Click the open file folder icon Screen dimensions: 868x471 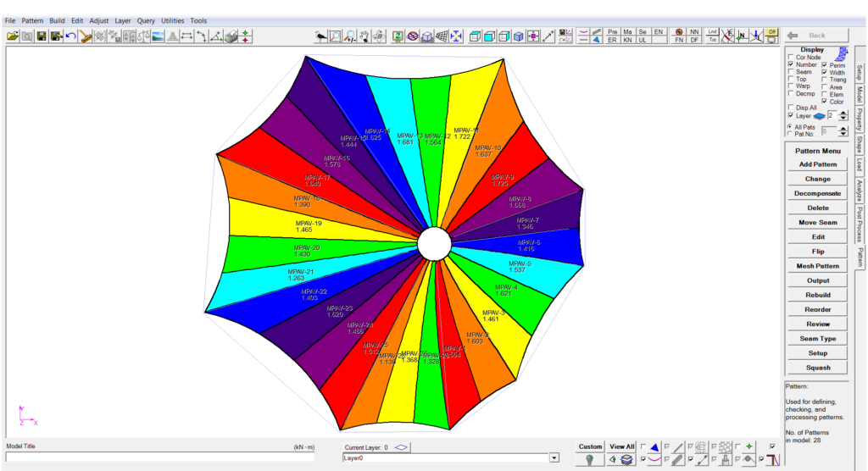click(x=13, y=36)
